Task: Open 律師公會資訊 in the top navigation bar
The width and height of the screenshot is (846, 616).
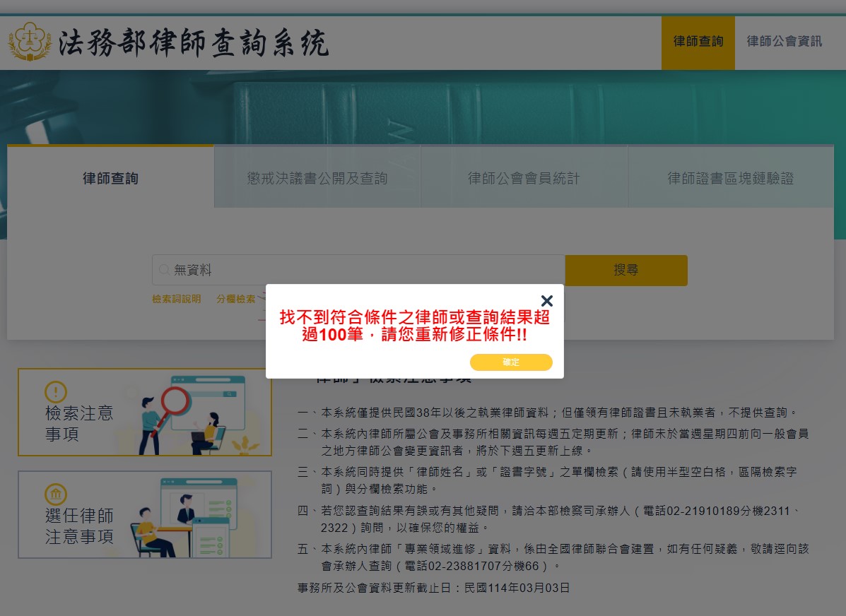Action: 784,42
